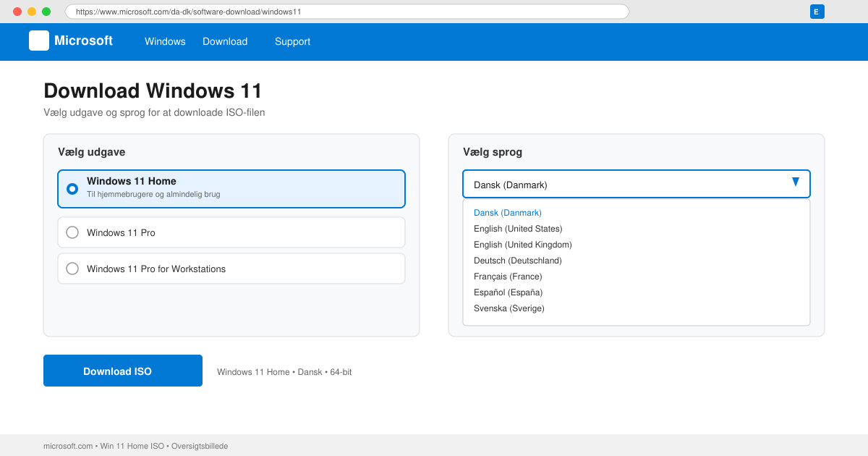Select the Windows 11 Home radio button

coord(72,189)
